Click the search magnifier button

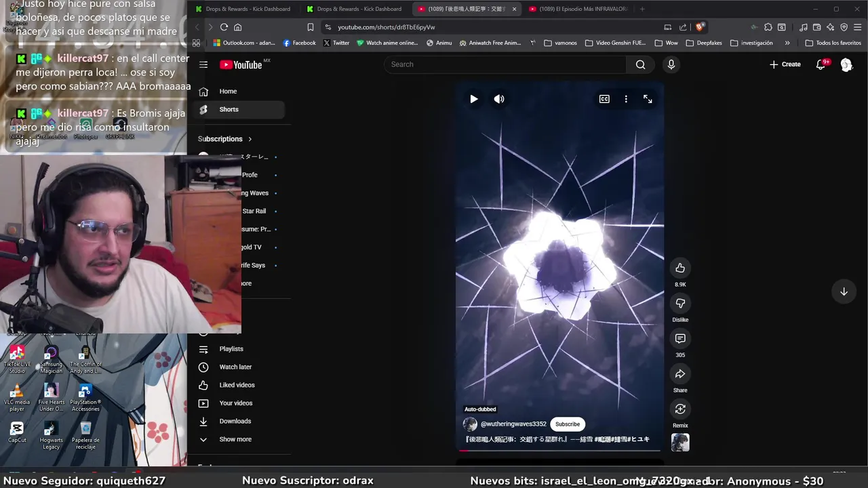(x=640, y=64)
